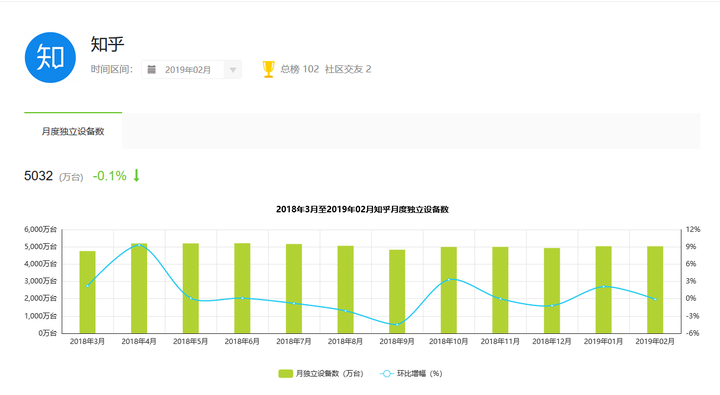The width and height of the screenshot is (720, 395).
Task: Click the blue Zhihu 知 logo icon
Action: tap(50, 57)
